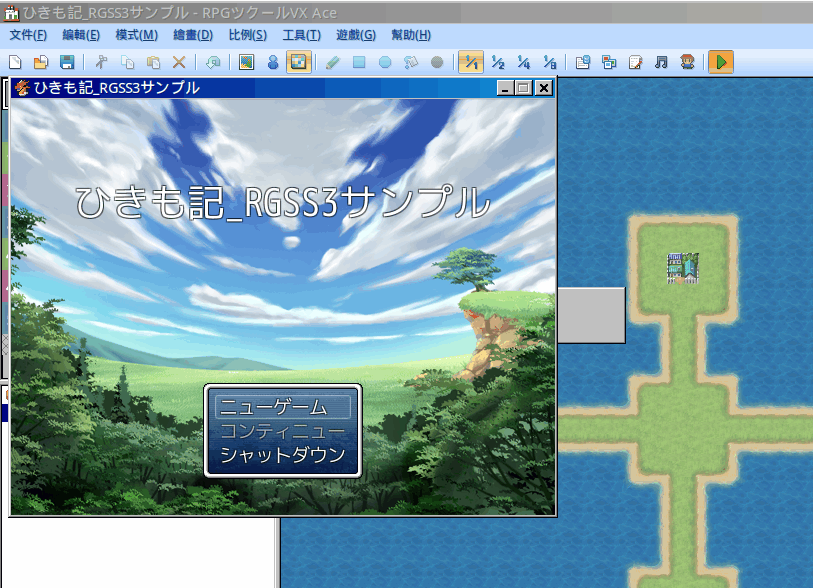813x588 pixels.
Task: Click the game window title bar icon
Action: click(x=22, y=88)
